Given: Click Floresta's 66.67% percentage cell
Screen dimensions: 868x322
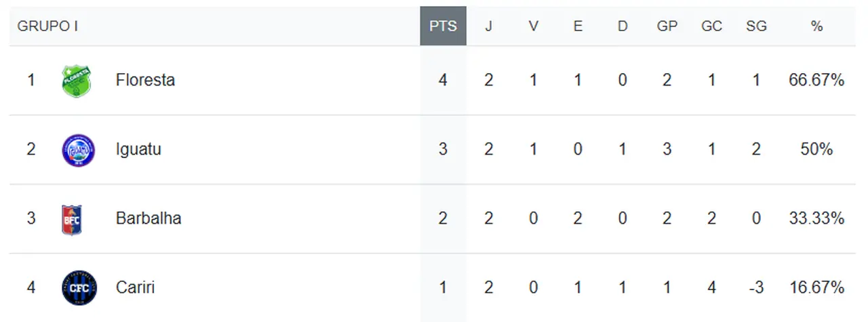Looking at the screenshot, I should (816, 80).
